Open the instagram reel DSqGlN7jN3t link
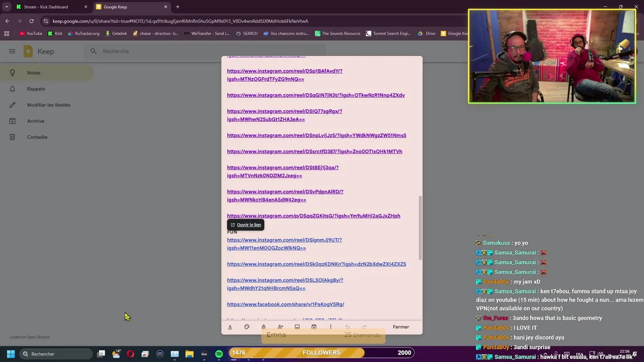 316,95
